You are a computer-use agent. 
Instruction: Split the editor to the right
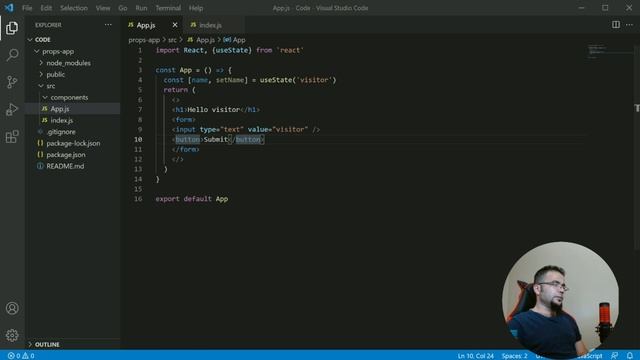click(616, 24)
